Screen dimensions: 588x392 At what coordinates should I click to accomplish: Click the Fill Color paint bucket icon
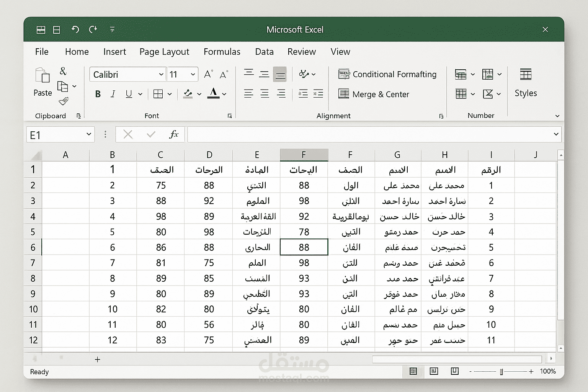(188, 94)
